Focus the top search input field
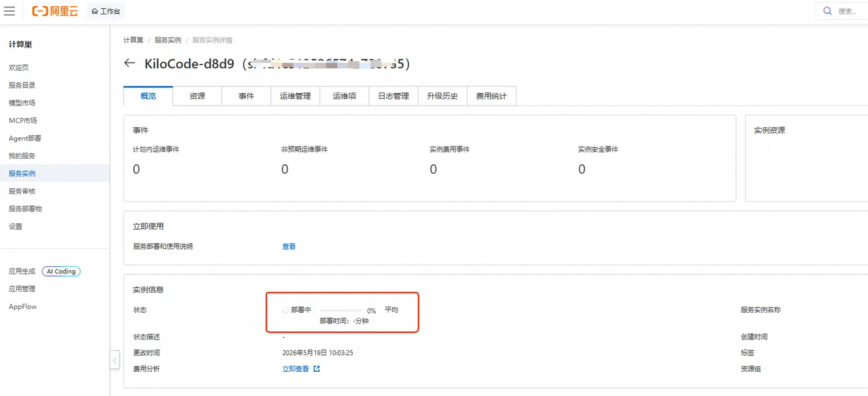Screen dimensions: 868x396 pyautogui.click(x=846, y=11)
